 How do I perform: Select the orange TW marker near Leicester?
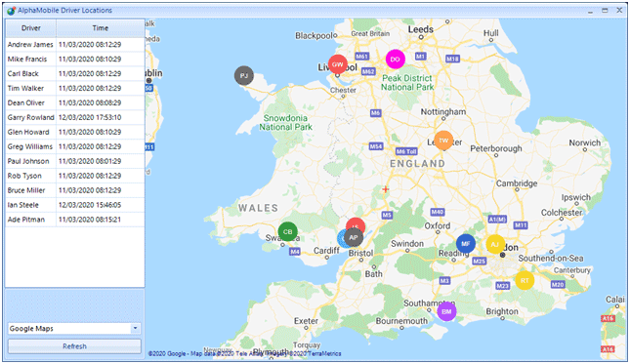tap(443, 141)
